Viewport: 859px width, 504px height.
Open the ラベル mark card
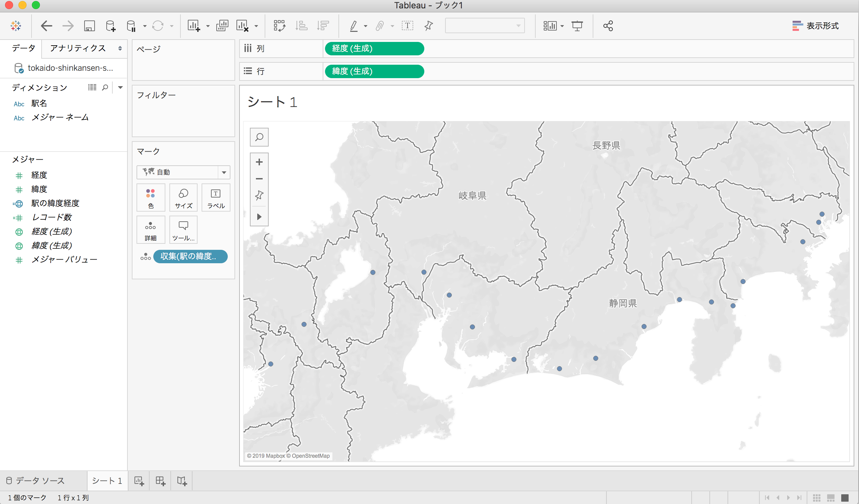216,198
